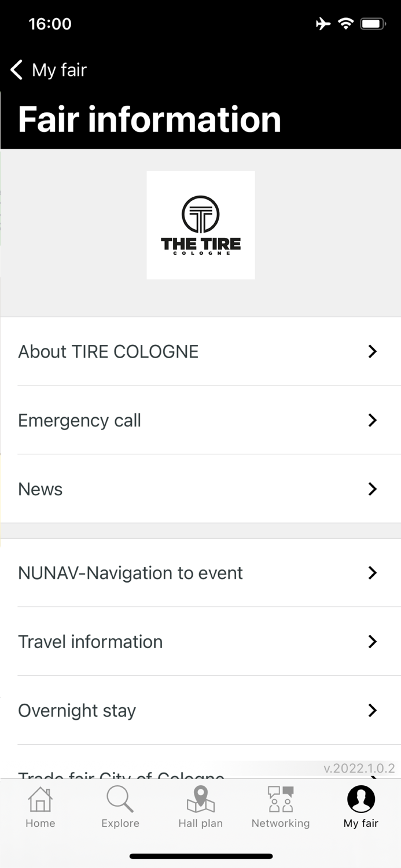Switch to the Explore tab
The width and height of the screenshot is (401, 868).
tap(120, 808)
